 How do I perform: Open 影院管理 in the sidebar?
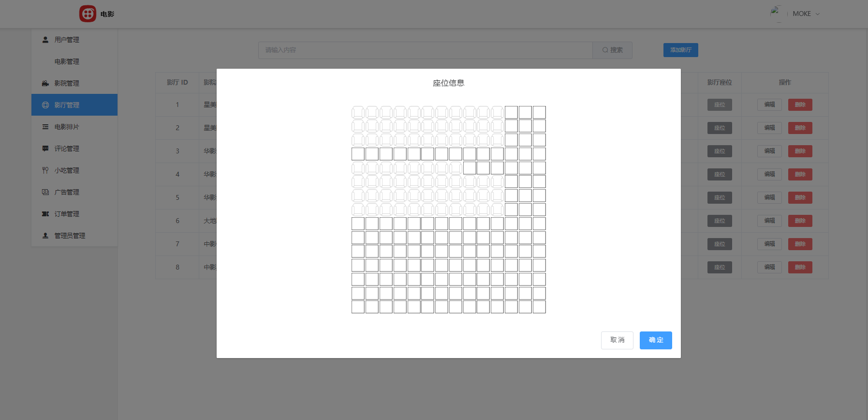(x=74, y=83)
